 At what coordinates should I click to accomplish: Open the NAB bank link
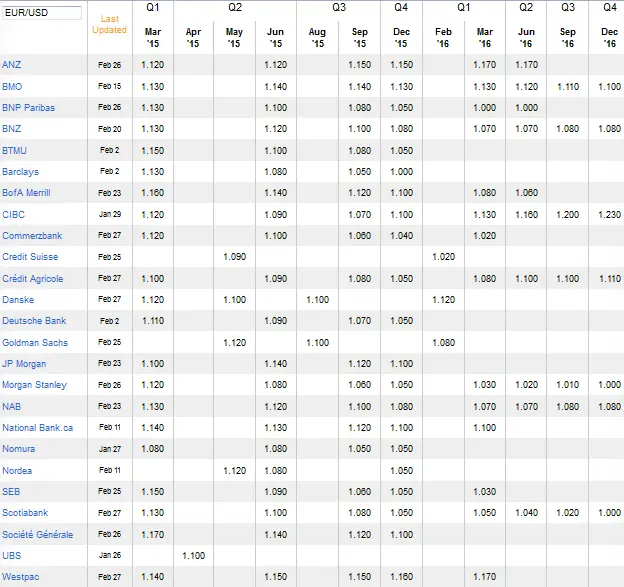point(12,407)
